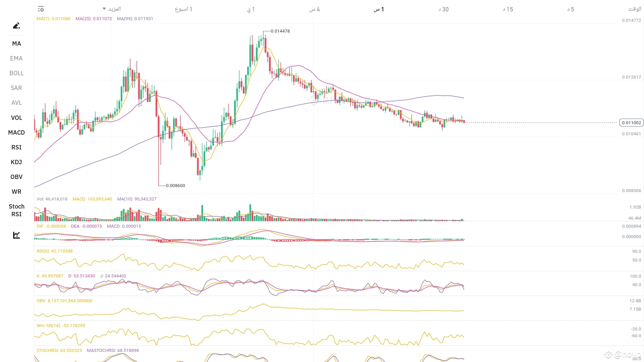Toggle the OBV indicator
644x362 pixels.
16,177
